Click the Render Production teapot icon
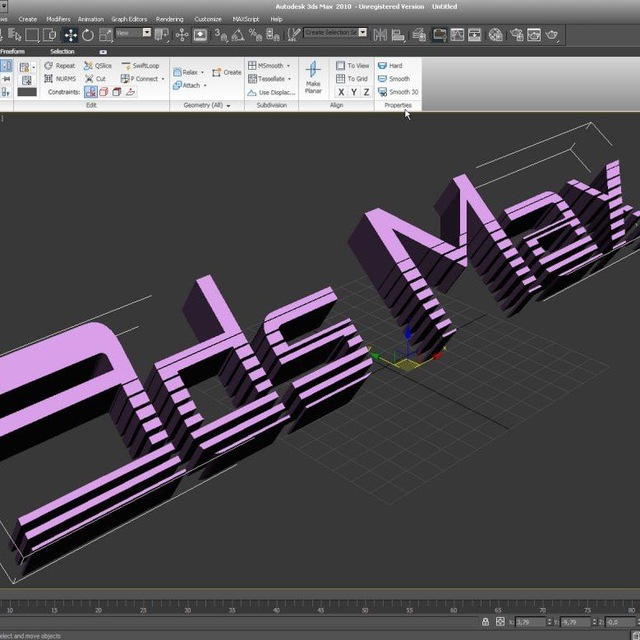640x640 pixels. 551,35
